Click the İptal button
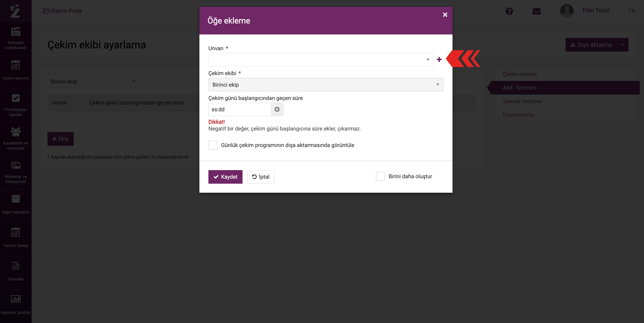 [x=260, y=177]
